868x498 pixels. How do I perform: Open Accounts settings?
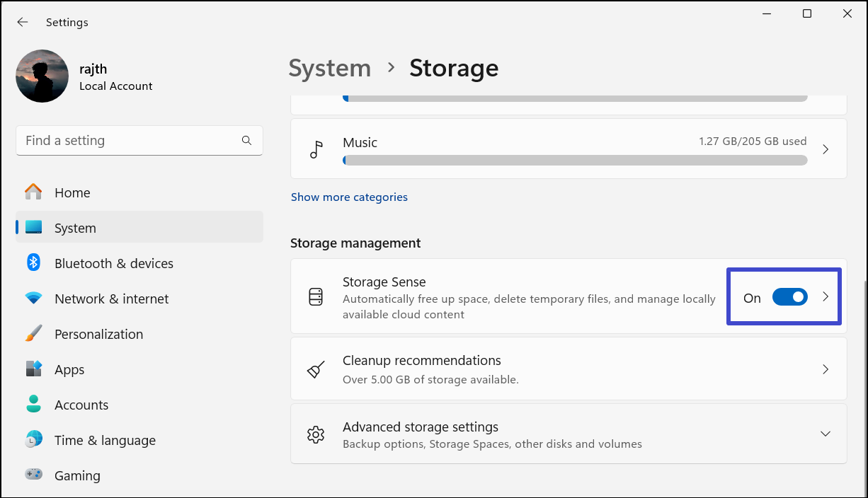pos(81,404)
